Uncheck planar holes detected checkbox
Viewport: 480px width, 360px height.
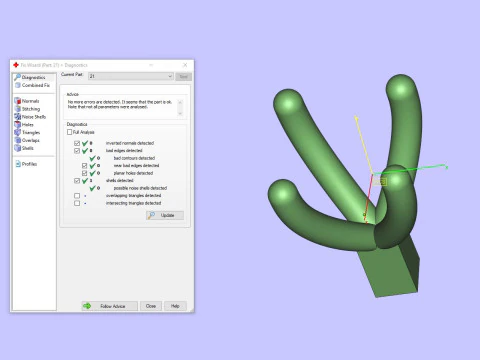85,173
